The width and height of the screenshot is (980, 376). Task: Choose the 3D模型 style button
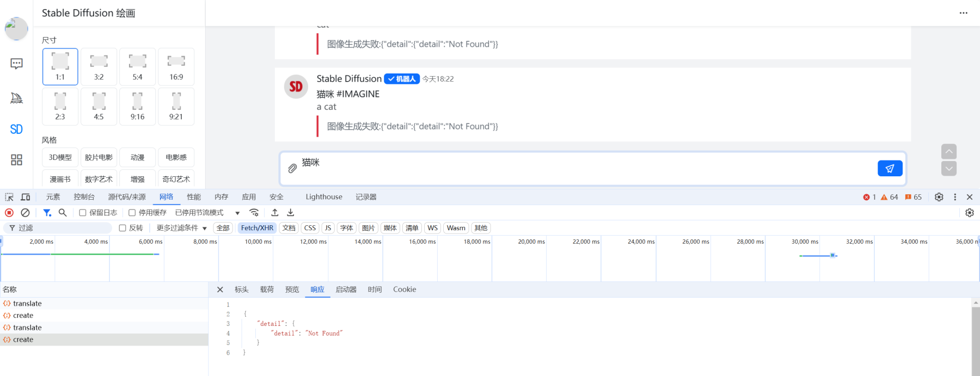pos(60,157)
